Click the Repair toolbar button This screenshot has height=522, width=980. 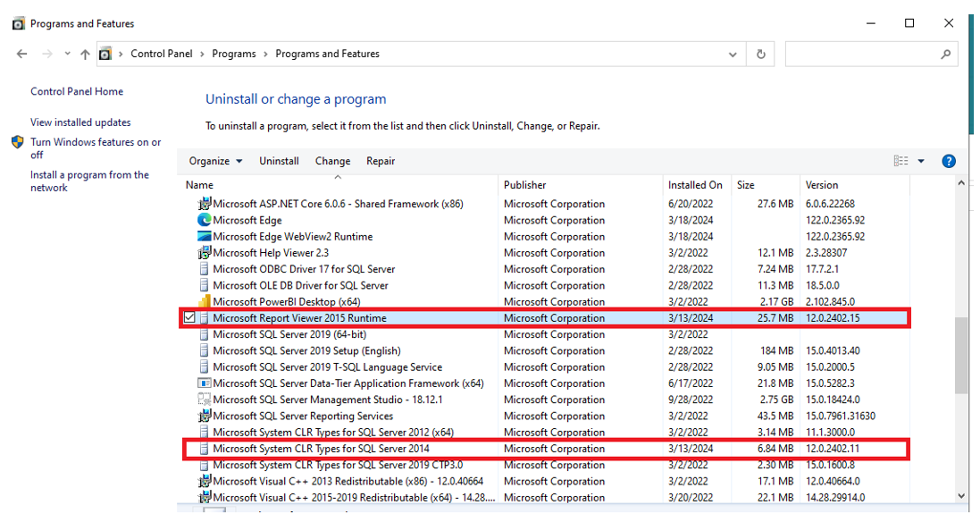tap(381, 161)
